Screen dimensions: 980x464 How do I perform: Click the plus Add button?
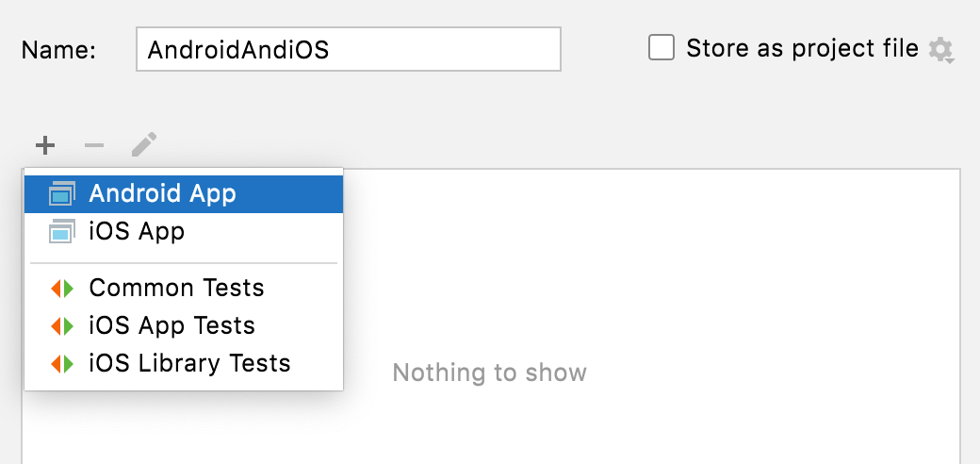45,145
